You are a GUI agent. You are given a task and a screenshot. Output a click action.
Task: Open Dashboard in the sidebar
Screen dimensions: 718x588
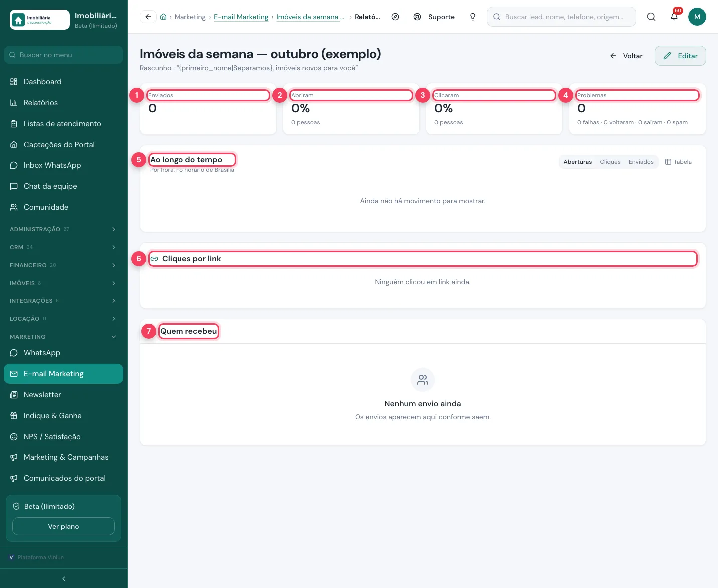[63, 82]
